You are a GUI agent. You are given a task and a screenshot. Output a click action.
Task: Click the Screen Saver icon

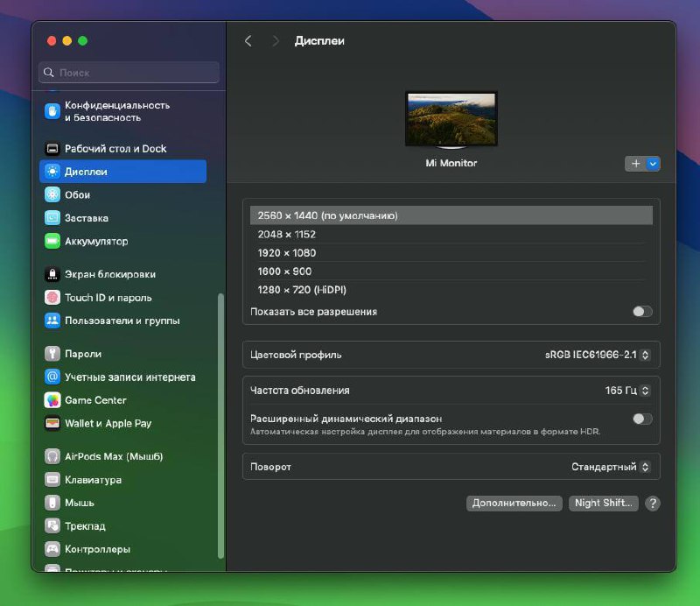pyautogui.click(x=52, y=218)
